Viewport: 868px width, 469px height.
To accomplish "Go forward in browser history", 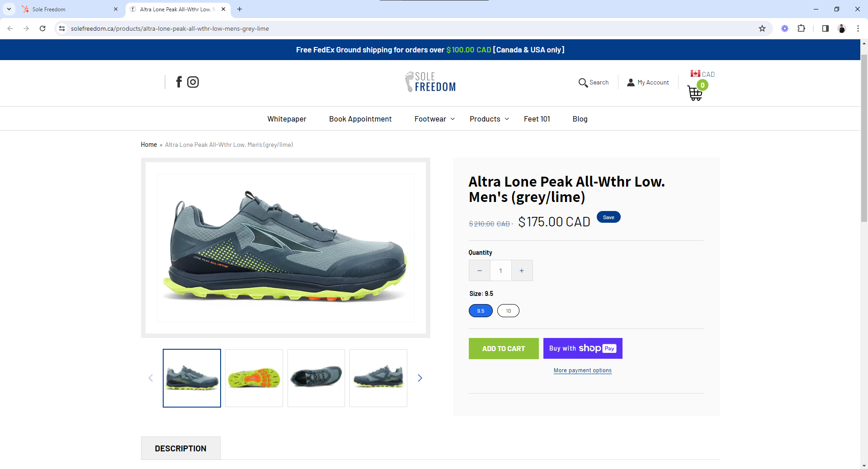I will point(26,28).
